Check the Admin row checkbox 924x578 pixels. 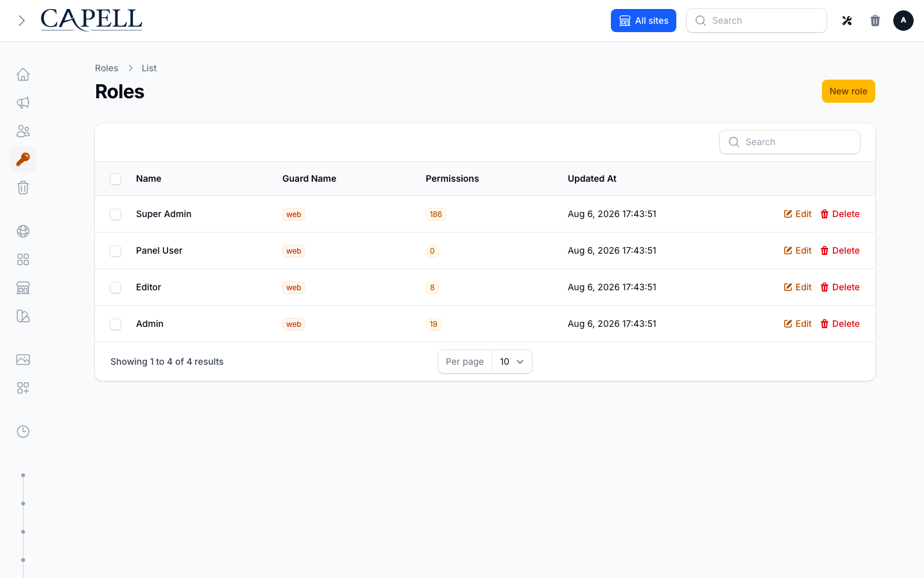click(116, 324)
